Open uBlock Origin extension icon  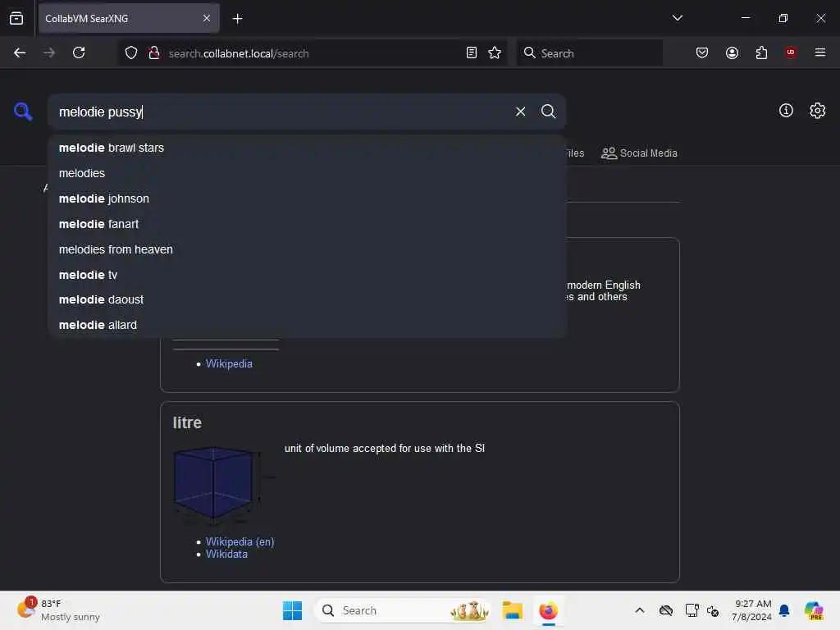tap(791, 52)
